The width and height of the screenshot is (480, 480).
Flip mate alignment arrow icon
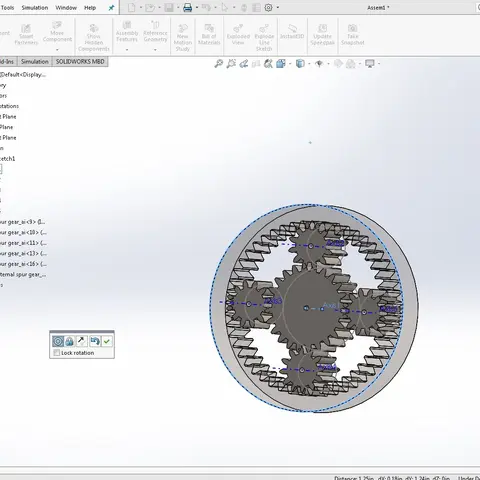point(81,341)
